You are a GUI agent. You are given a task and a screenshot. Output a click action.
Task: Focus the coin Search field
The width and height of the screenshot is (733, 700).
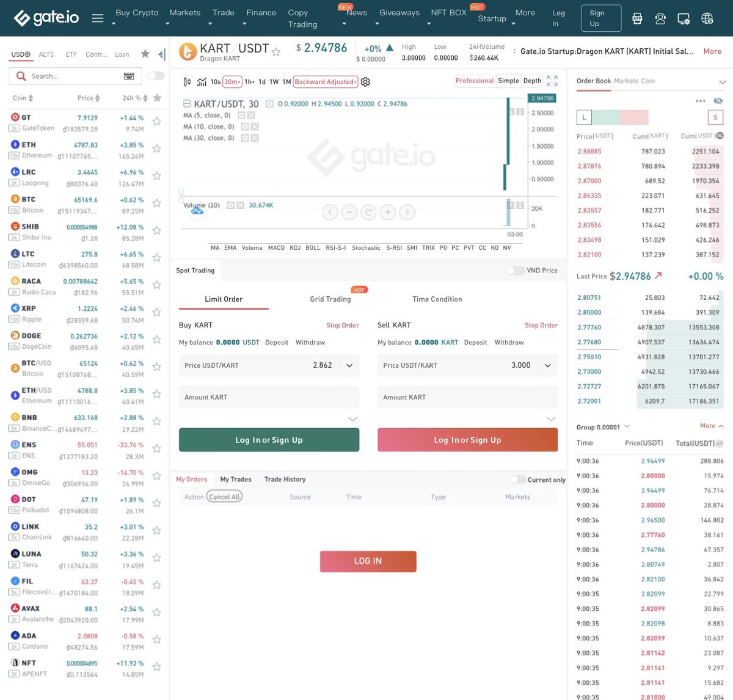(x=75, y=76)
